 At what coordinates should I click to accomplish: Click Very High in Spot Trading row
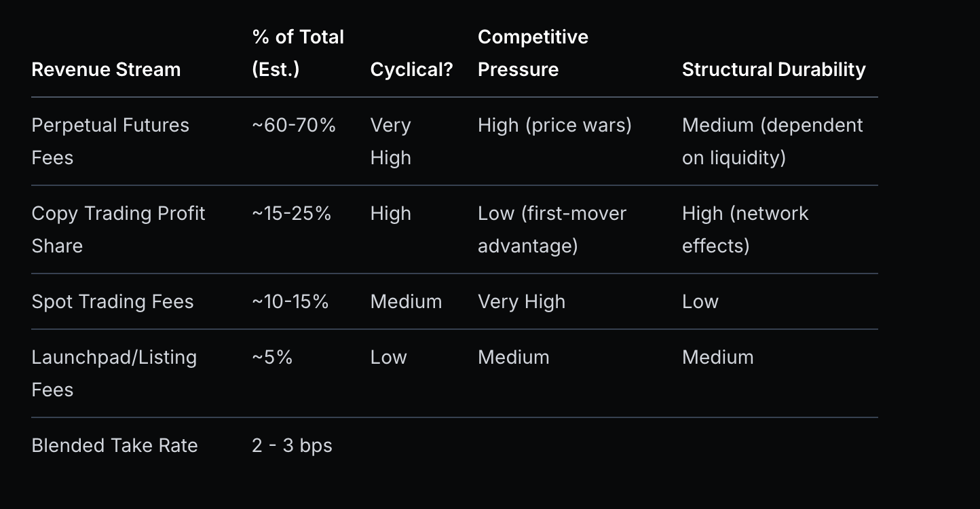click(x=521, y=301)
